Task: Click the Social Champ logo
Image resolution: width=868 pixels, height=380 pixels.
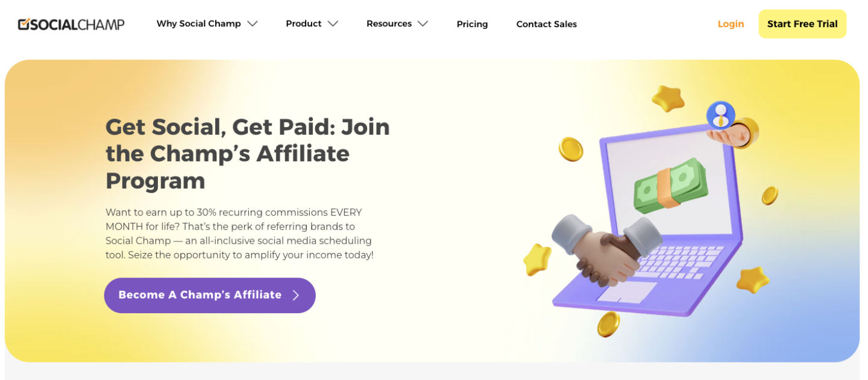Action: pyautogui.click(x=71, y=23)
